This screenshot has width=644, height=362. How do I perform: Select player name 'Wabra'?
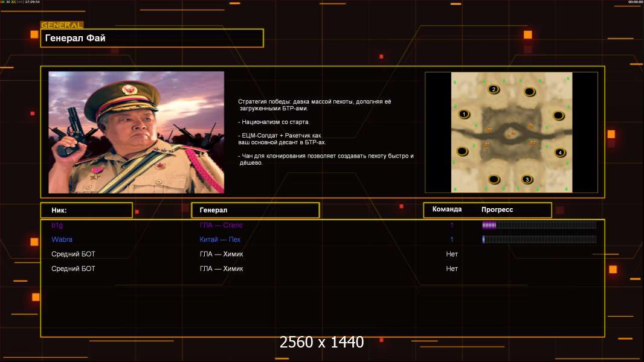pyautogui.click(x=62, y=240)
